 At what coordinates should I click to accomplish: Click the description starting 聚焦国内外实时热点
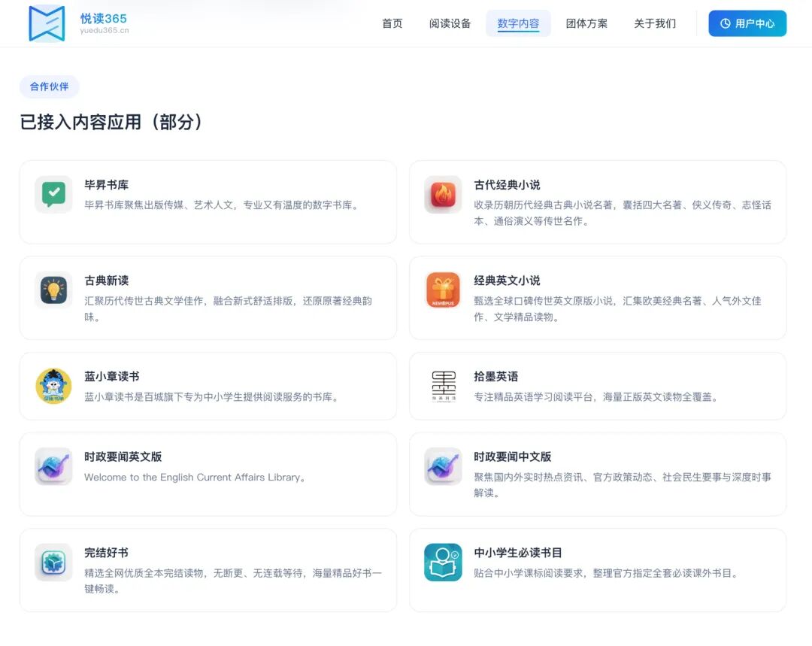point(623,485)
